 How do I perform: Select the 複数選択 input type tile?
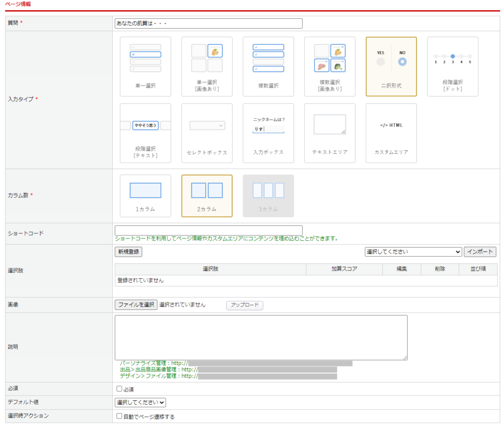pos(268,66)
